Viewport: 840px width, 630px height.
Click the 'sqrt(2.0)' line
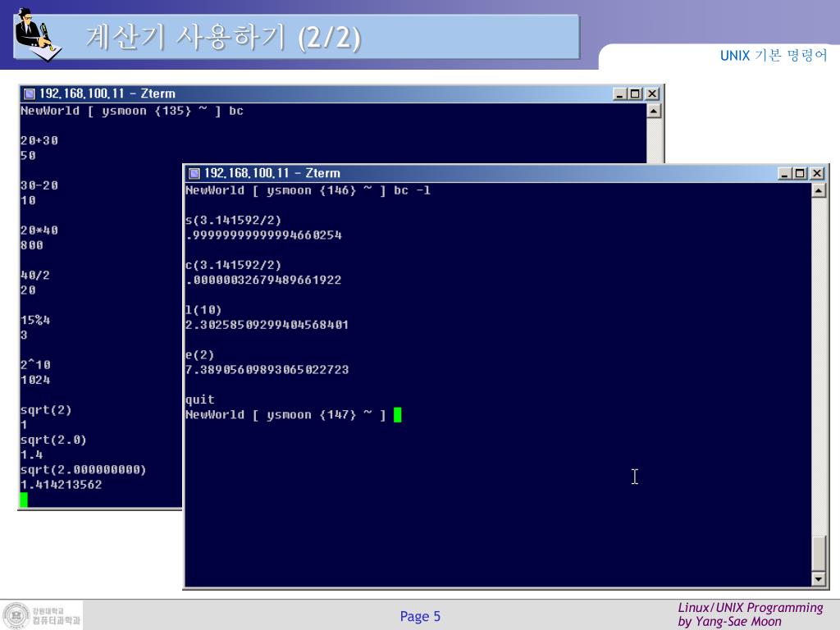(53, 440)
